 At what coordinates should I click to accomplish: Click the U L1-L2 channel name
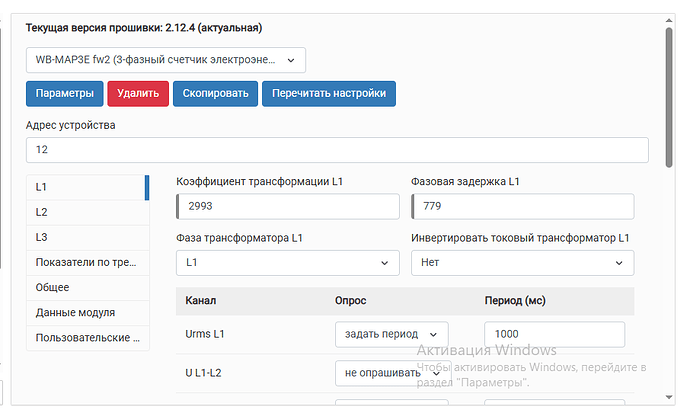tap(203, 373)
